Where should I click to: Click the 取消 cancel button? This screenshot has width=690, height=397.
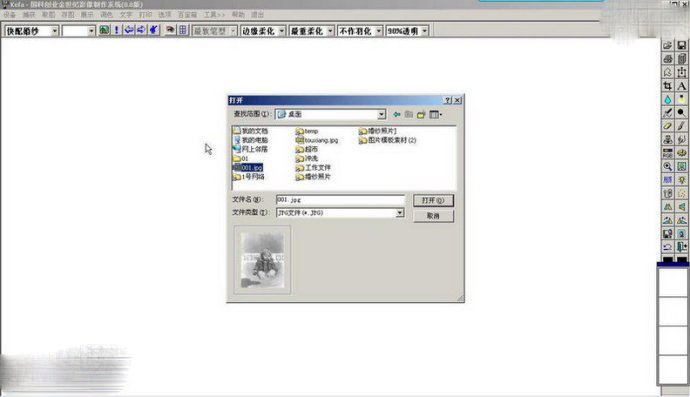click(433, 216)
